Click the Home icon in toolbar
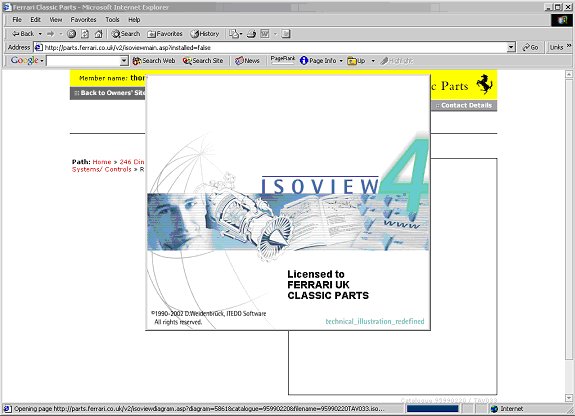 pos(98,34)
